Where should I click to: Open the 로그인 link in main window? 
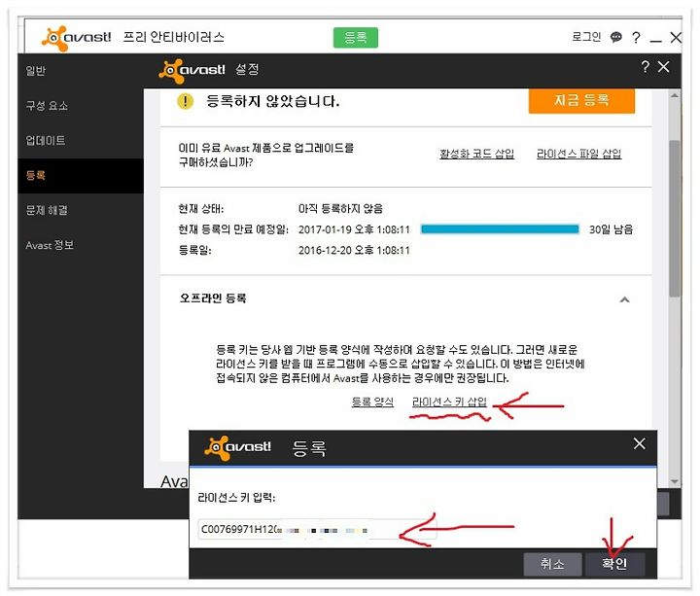pos(586,37)
